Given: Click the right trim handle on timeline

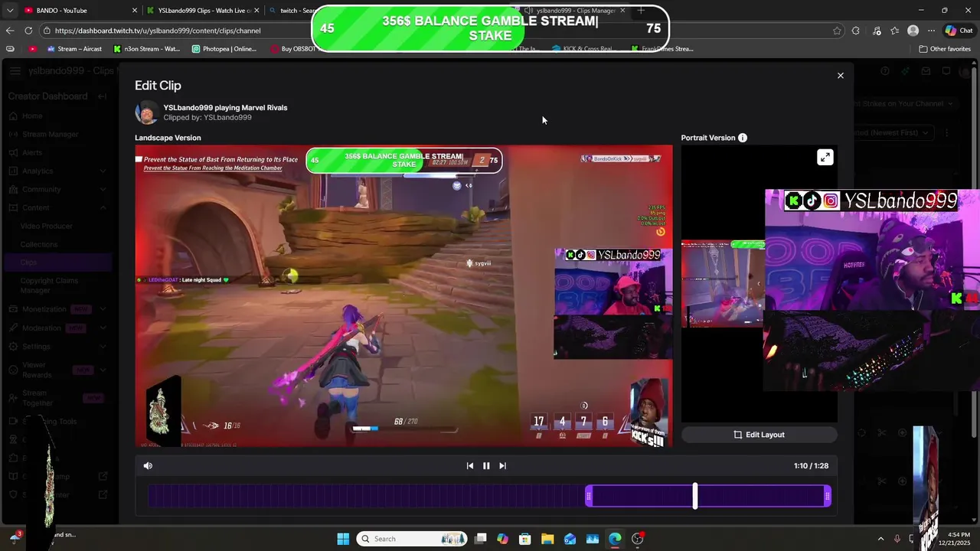Looking at the screenshot, I should [x=828, y=497].
